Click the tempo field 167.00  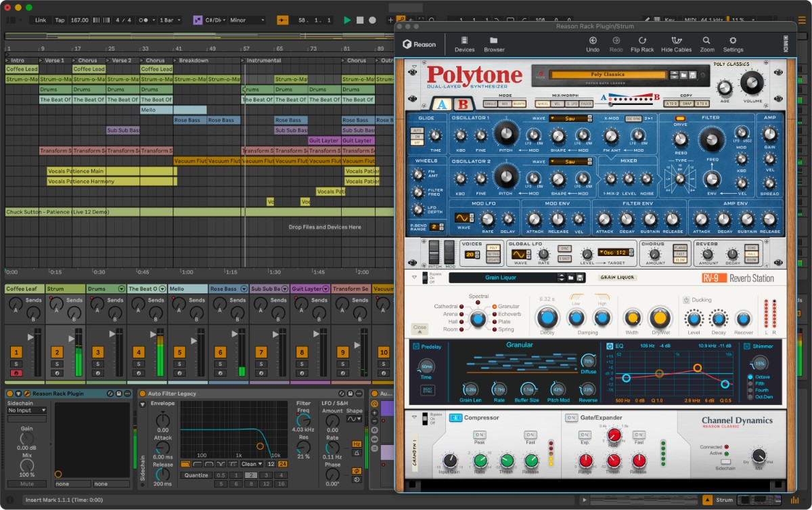(x=79, y=20)
